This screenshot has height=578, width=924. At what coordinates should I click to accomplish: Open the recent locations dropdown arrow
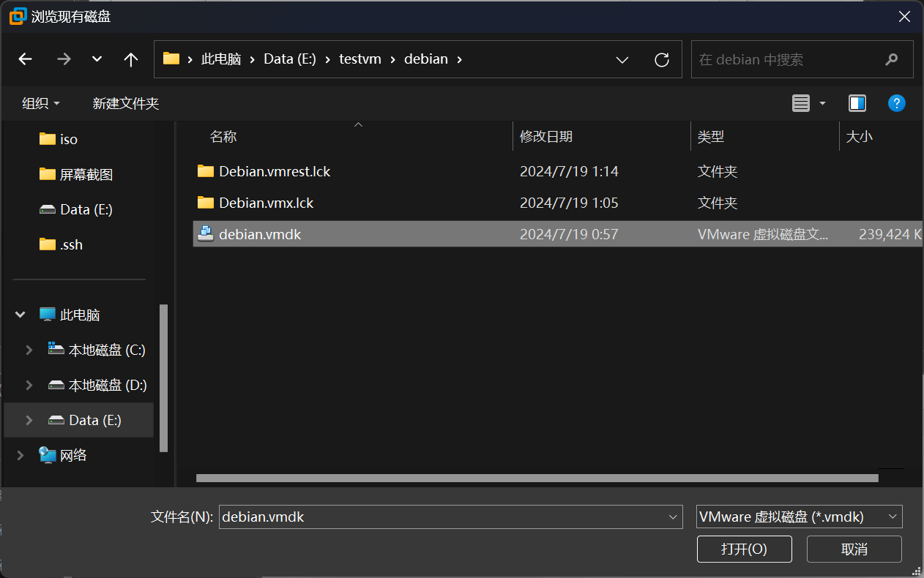coord(97,59)
